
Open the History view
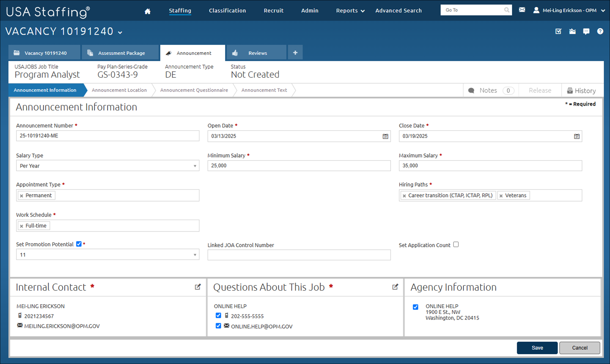point(582,90)
